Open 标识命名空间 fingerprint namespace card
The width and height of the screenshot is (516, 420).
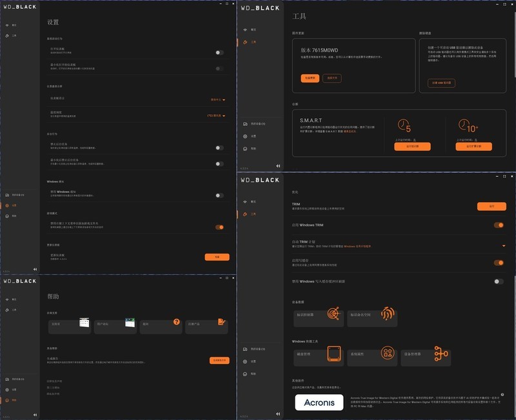(372, 317)
